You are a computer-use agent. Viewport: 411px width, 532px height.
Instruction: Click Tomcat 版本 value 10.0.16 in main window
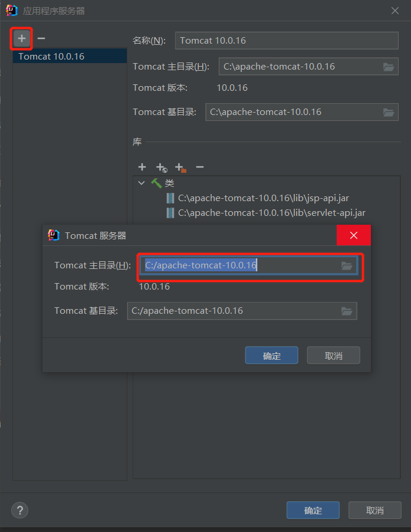click(232, 88)
